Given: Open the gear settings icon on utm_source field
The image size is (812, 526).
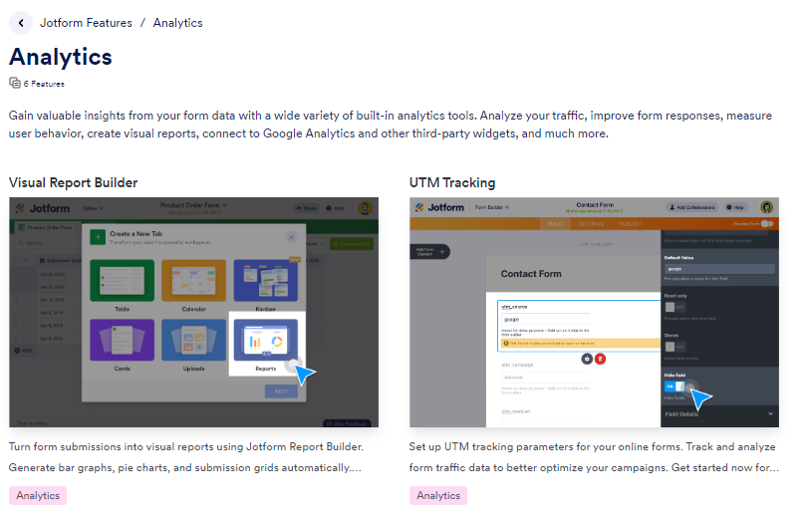Looking at the screenshot, I should coord(587,358).
